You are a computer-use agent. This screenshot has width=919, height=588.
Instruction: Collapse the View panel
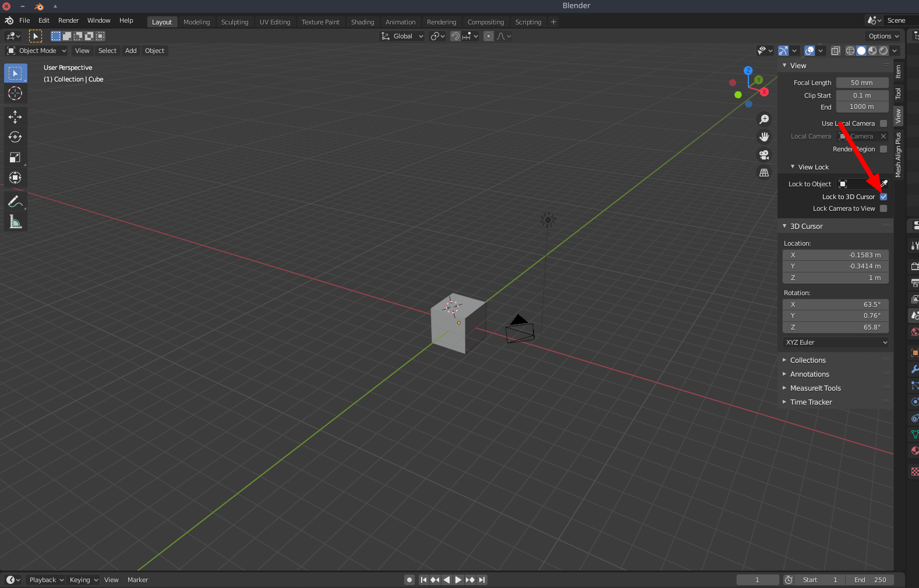[x=784, y=65]
